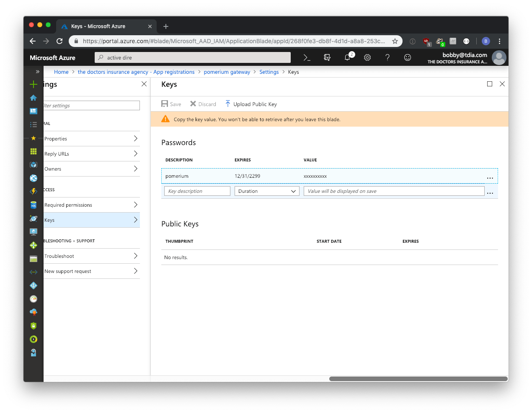Focus the Filter settings search box
The image size is (532, 413).
(92, 106)
